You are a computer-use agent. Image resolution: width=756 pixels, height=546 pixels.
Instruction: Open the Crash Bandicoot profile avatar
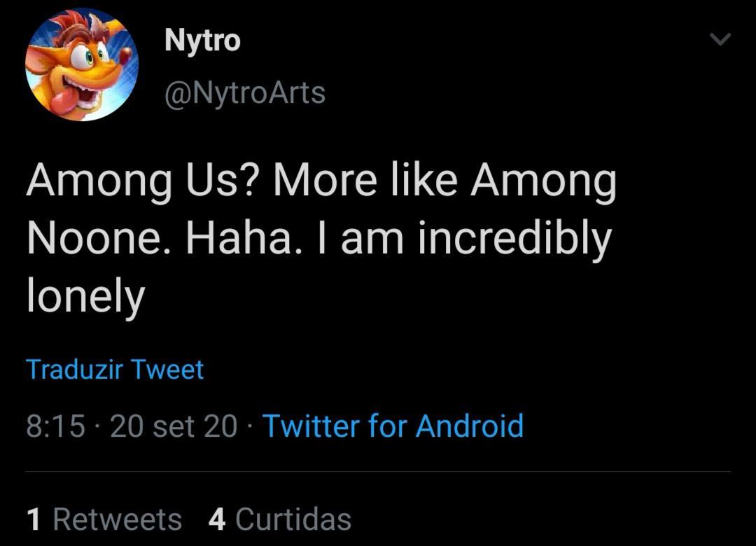tap(82, 65)
